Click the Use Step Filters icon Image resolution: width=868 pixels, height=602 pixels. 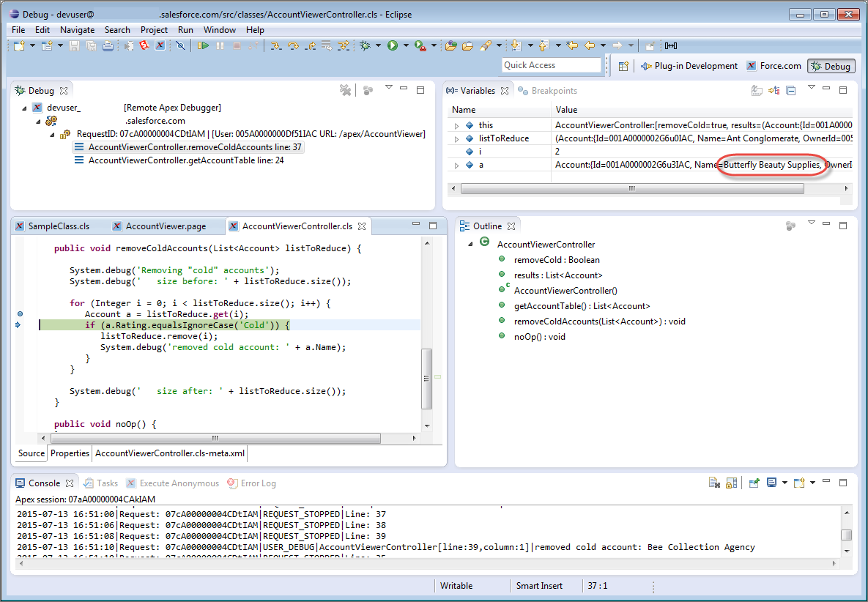[344, 46]
